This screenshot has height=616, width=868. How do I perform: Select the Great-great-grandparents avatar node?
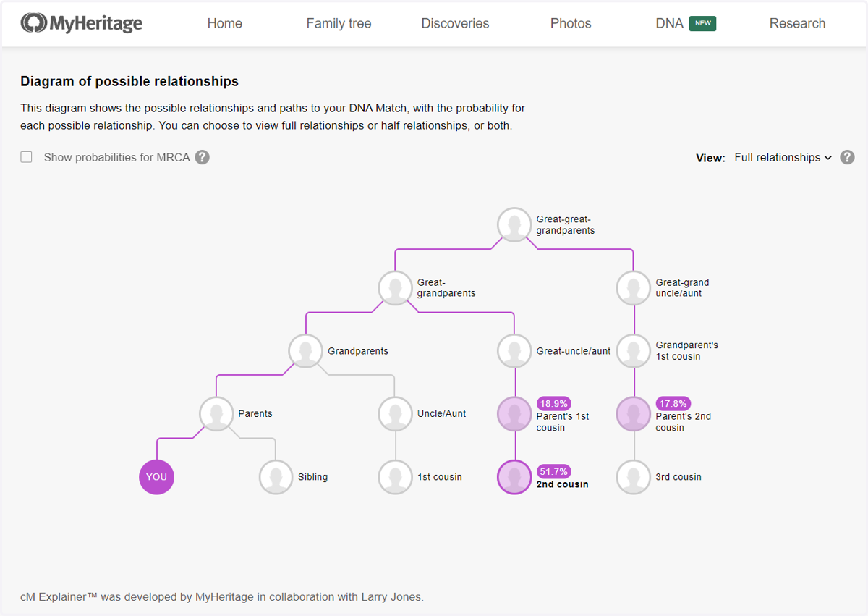coord(515,225)
